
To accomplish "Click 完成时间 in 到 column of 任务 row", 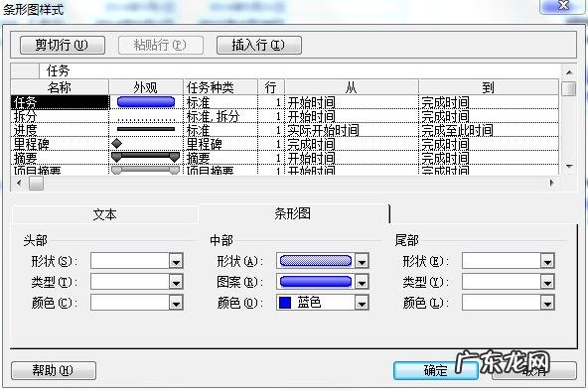I will click(489, 102).
